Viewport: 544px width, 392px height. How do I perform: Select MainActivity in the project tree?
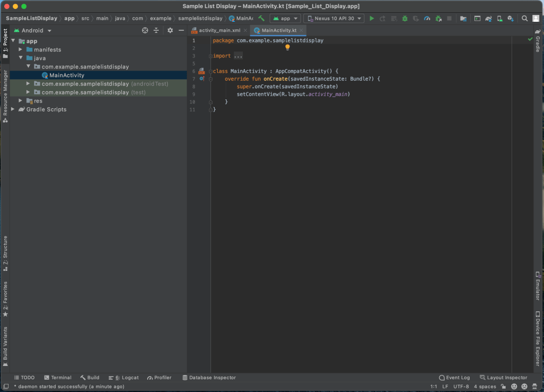coord(66,75)
